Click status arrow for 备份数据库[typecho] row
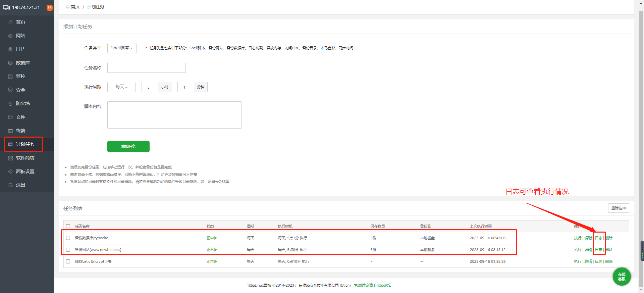 pyautogui.click(x=216, y=238)
